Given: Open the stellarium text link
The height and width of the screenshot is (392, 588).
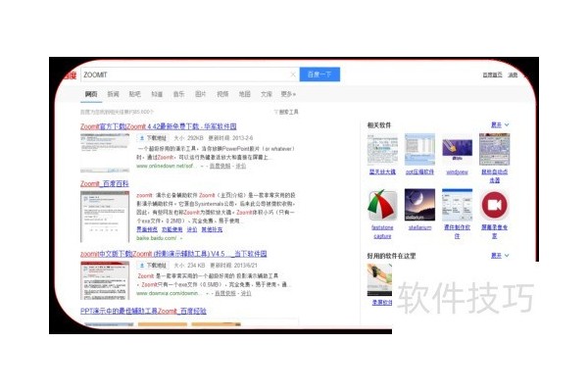Looking at the screenshot, I should (x=419, y=227).
